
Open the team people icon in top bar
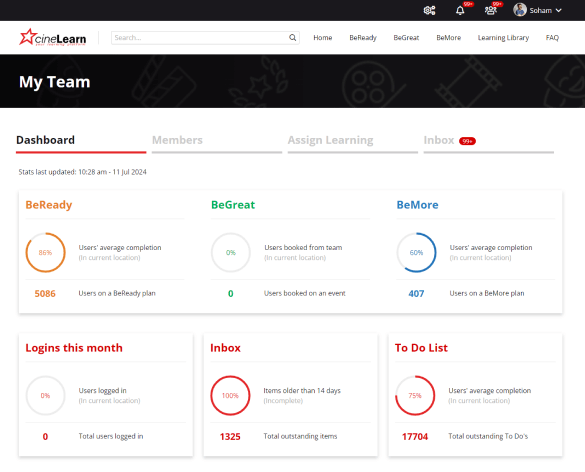[x=491, y=10]
